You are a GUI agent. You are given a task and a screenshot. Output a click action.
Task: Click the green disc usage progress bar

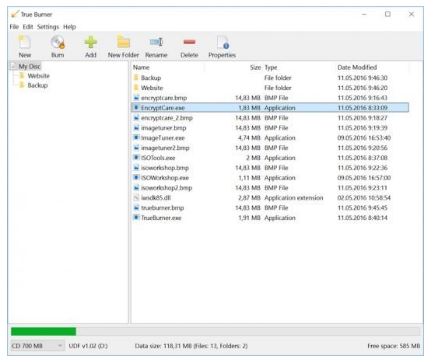[x=43, y=331]
